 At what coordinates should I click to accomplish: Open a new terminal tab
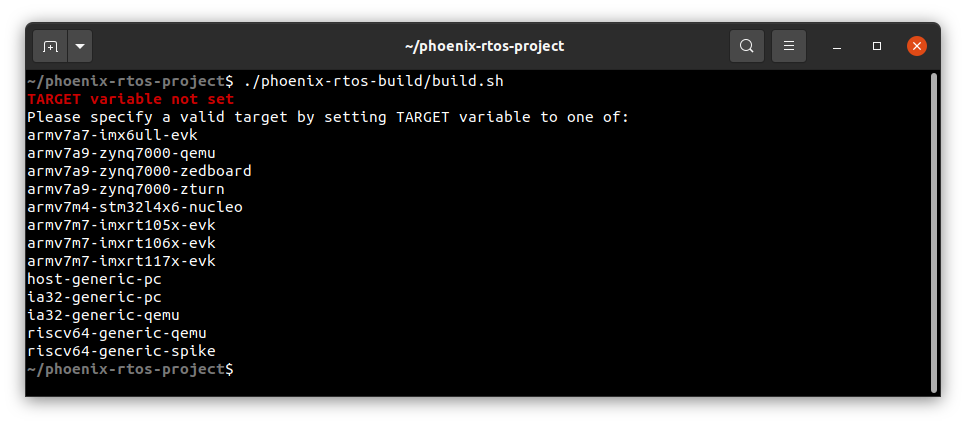pos(50,46)
